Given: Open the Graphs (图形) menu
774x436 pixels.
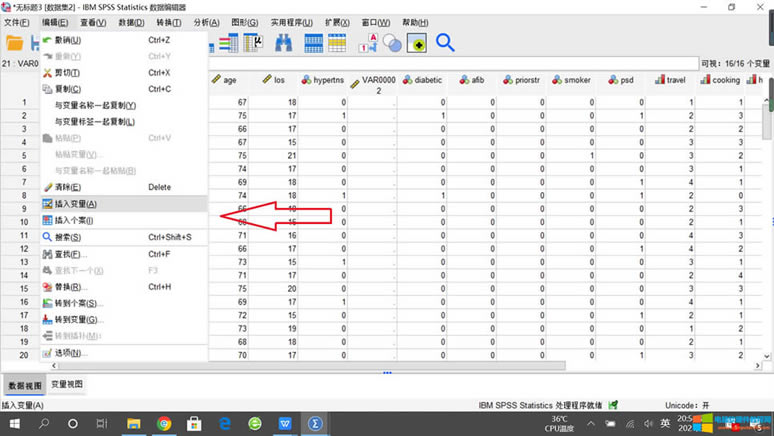Looking at the screenshot, I should (244, 22).
